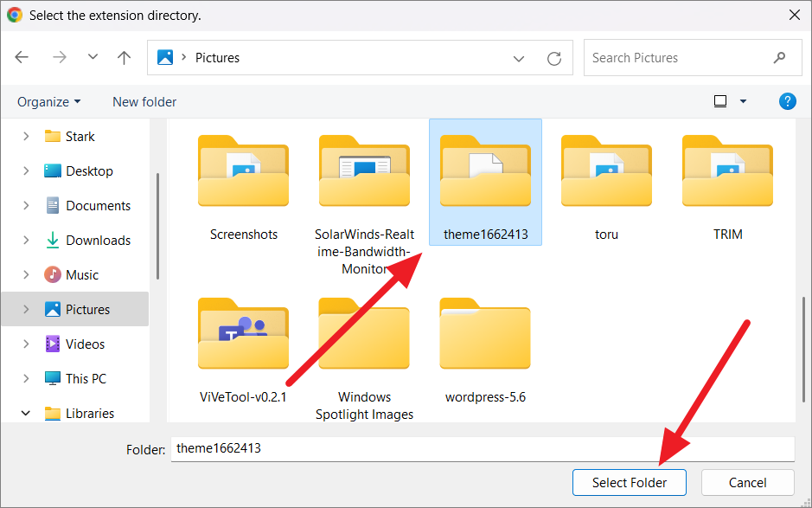Select Music in navigation pane
This screenshot has height=508, width=812.
tap(71, 274)
